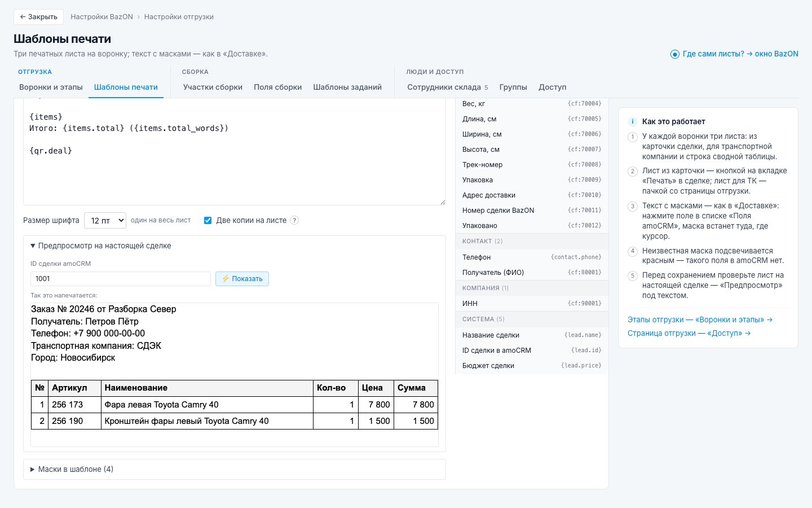Go to Шаблоны заданий tab
Viewport: 812px width, 508px height.
pos(347,87)
